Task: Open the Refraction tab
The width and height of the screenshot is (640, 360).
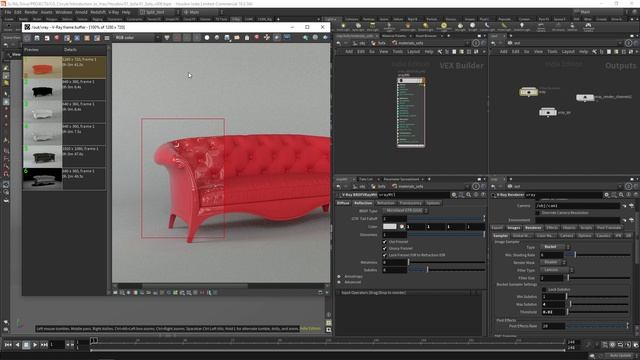Action: tap(386, 203)
